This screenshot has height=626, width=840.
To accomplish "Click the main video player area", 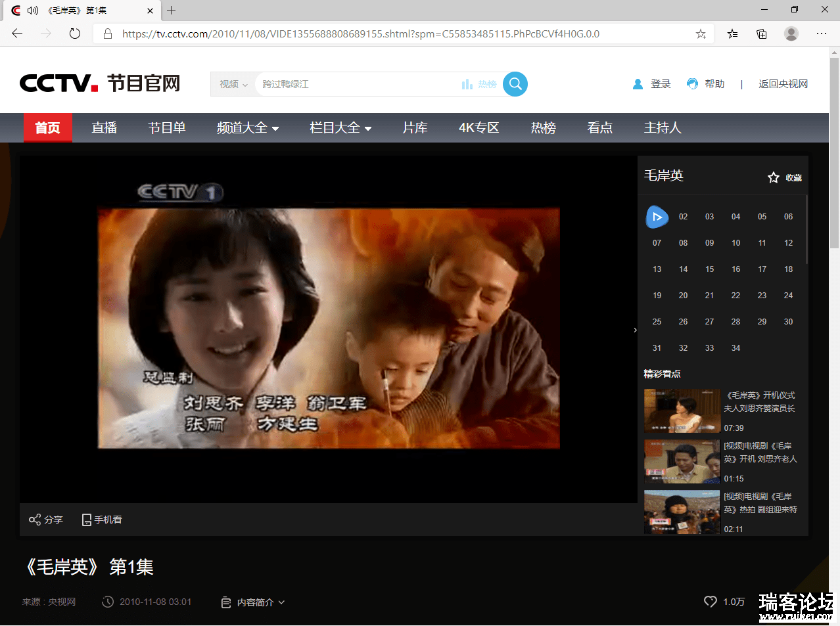I will coord(329,329).
